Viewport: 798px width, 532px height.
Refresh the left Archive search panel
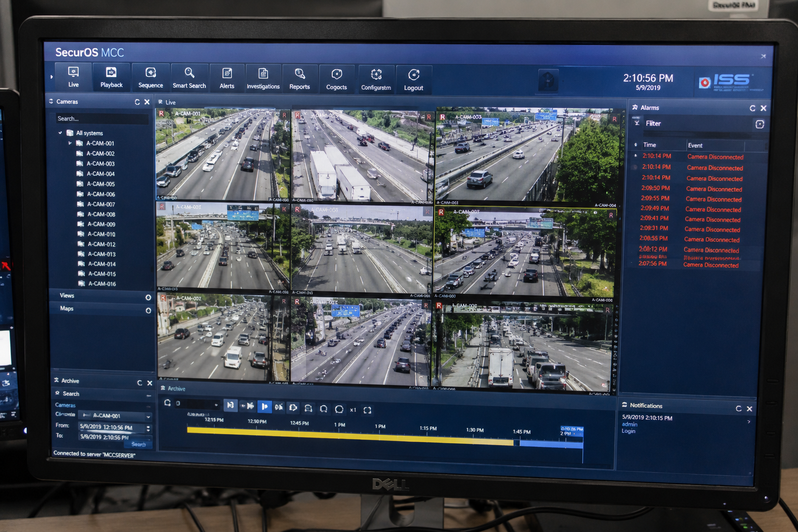[140, 383]
